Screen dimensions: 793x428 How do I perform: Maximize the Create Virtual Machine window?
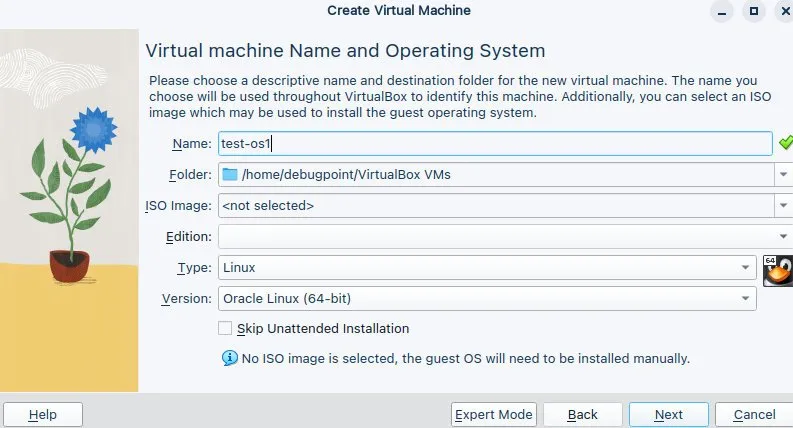(x=754, y=11)
